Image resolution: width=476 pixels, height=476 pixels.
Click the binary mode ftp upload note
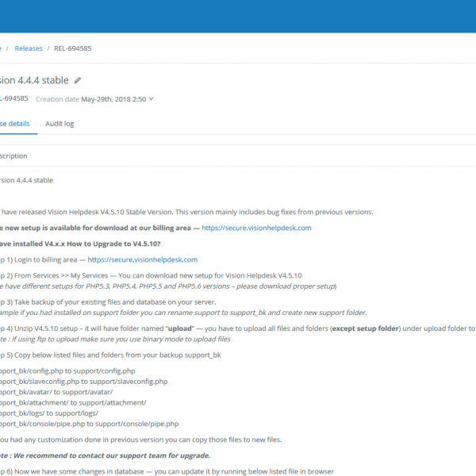coord(115,340)
